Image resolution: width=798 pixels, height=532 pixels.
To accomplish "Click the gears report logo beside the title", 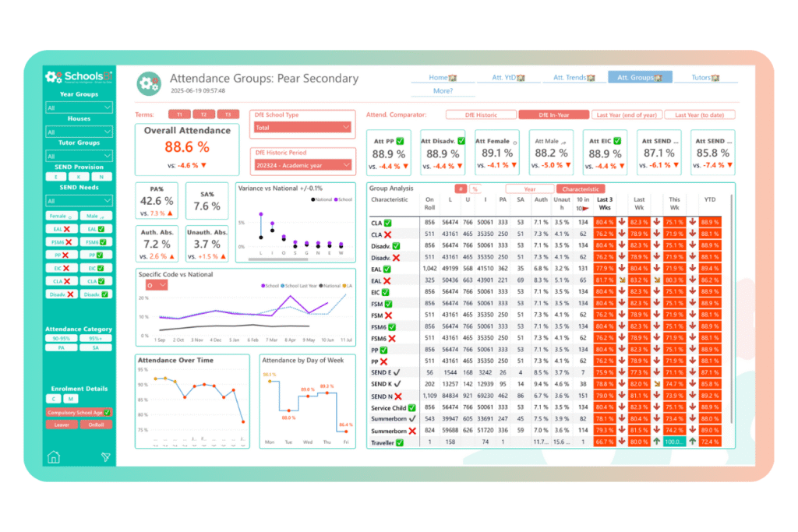I will coord(148,83).
